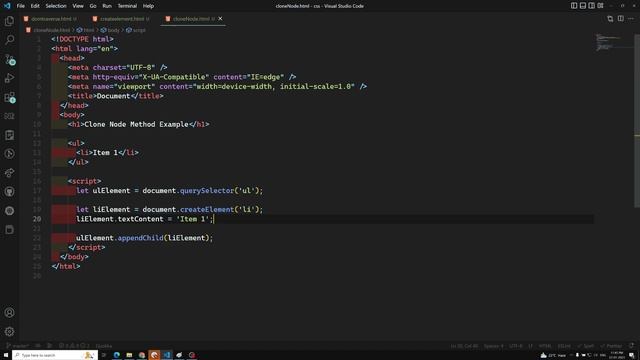Screen dimensions: 640x360
Task: Open the Selection menu
Action: click(56, 6)
